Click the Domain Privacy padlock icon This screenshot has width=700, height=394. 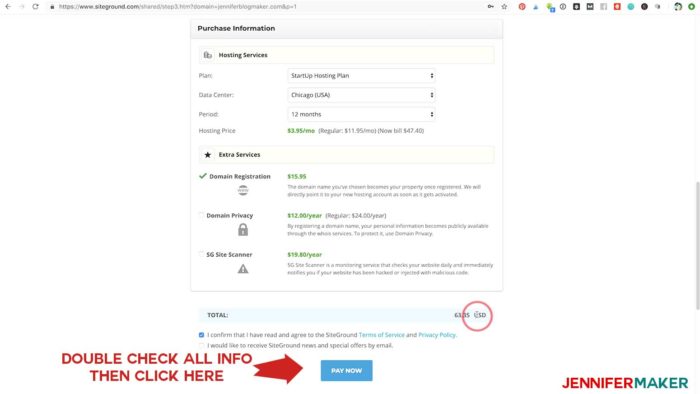click(243, 230)
